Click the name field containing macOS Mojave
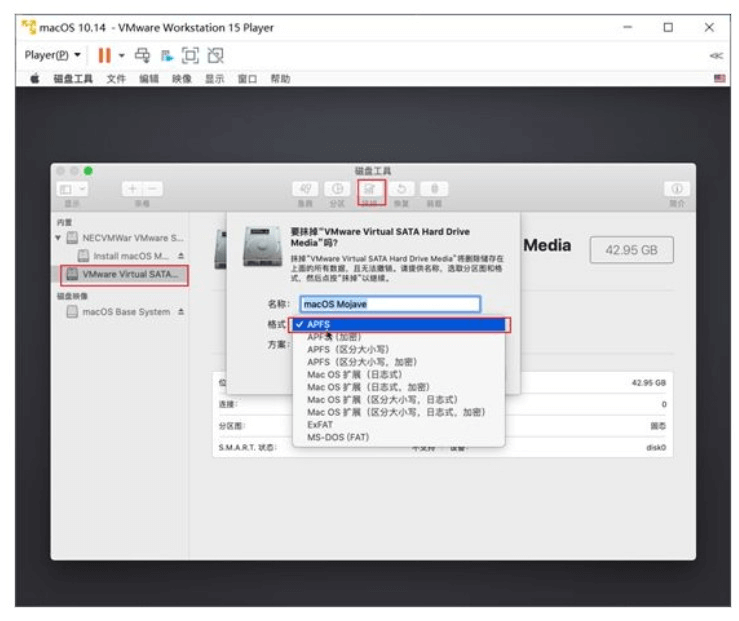 390,304
